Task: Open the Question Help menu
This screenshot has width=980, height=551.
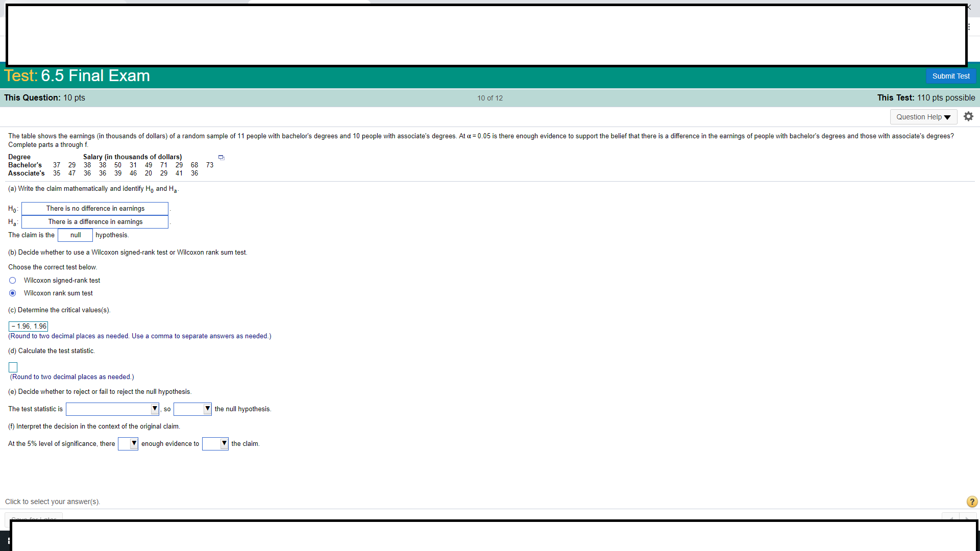Action: tap(923, 117)
